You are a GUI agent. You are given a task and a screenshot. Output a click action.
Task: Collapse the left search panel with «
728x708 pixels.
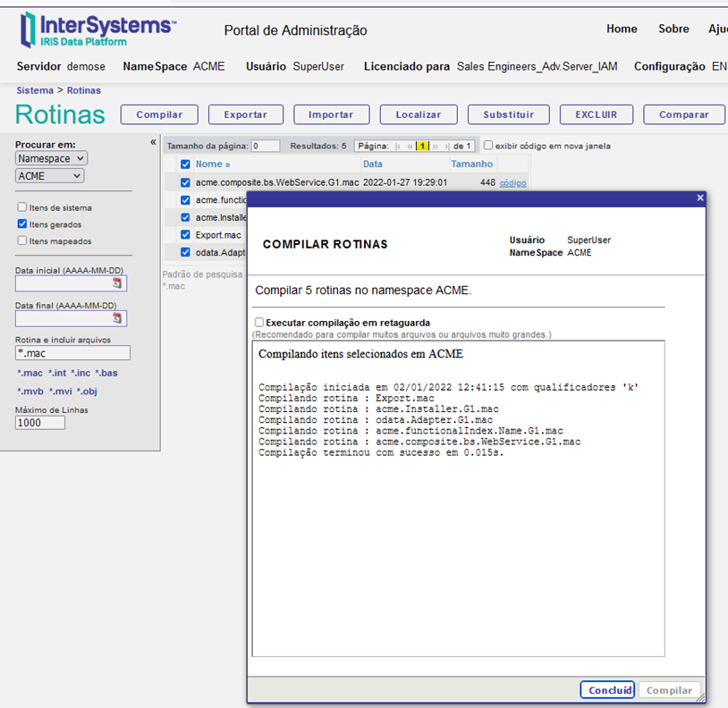(153, 142)
